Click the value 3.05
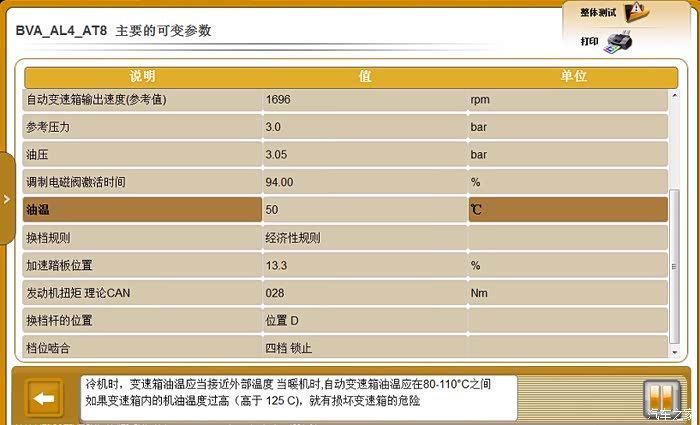The width and height of the screenshot is (700, 425). point(276,155)
